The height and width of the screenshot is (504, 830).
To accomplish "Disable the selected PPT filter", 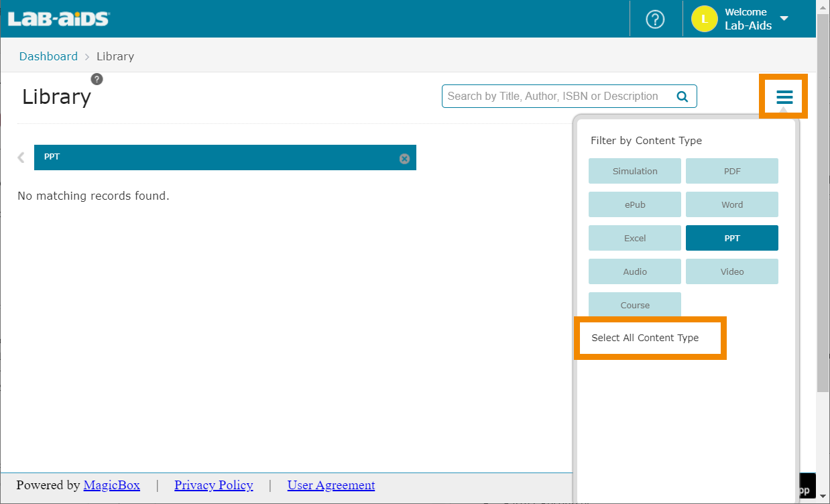I will click(x=731, y=238).
